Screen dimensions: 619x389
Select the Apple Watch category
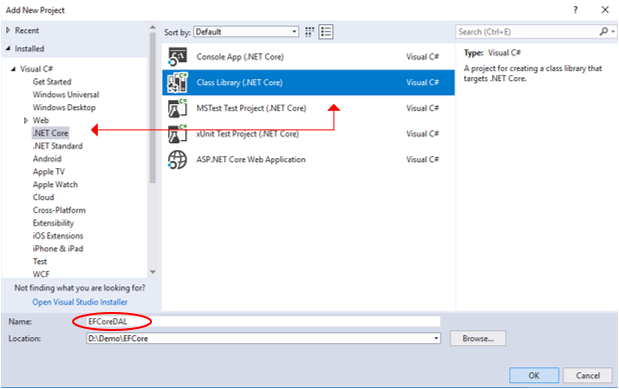(x=55, y=184)
